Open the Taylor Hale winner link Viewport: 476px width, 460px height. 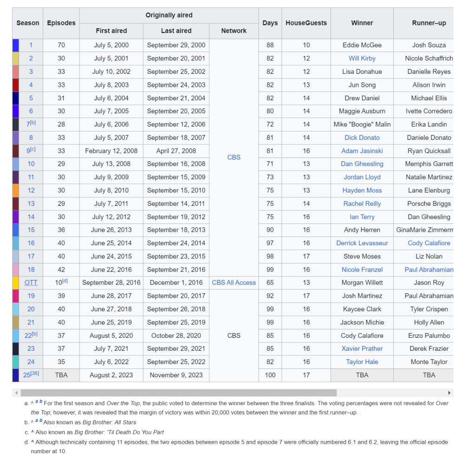click(x=362, y=362)
